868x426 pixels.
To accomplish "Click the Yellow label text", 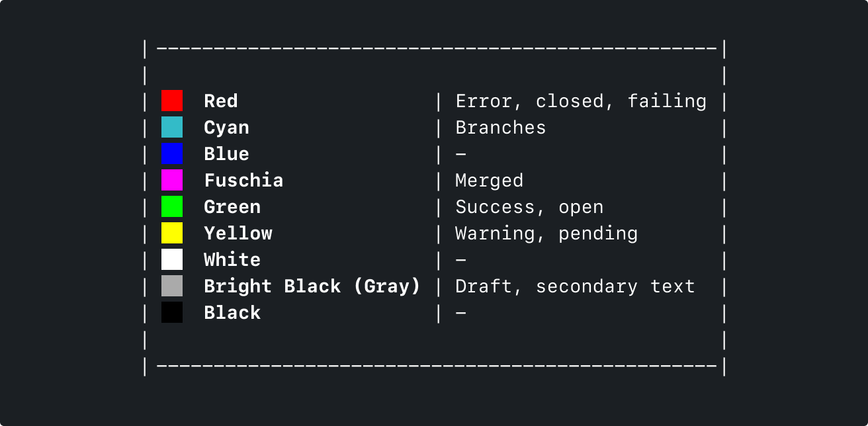I will [238, 234].
